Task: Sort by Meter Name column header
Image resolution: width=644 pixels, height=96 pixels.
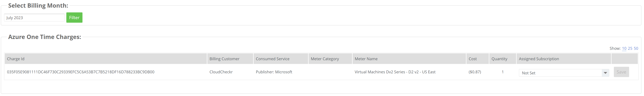Action: pyautogui.click(x=366, y=59)
